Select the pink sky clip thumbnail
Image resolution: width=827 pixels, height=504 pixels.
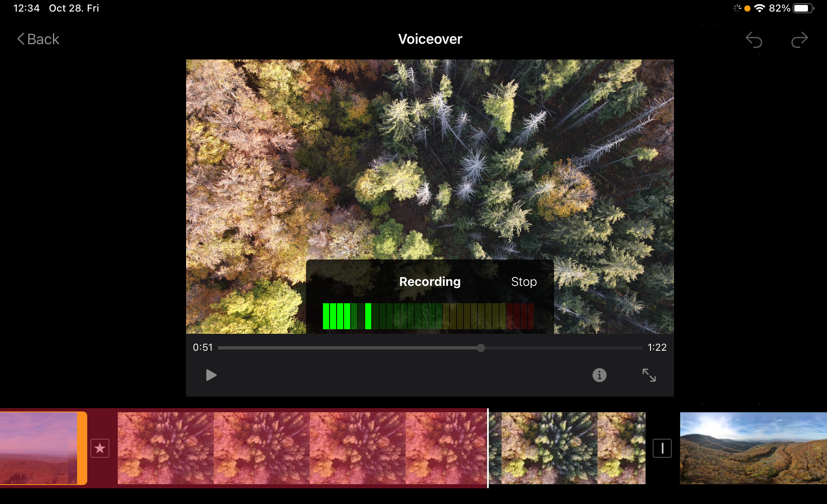38,448
